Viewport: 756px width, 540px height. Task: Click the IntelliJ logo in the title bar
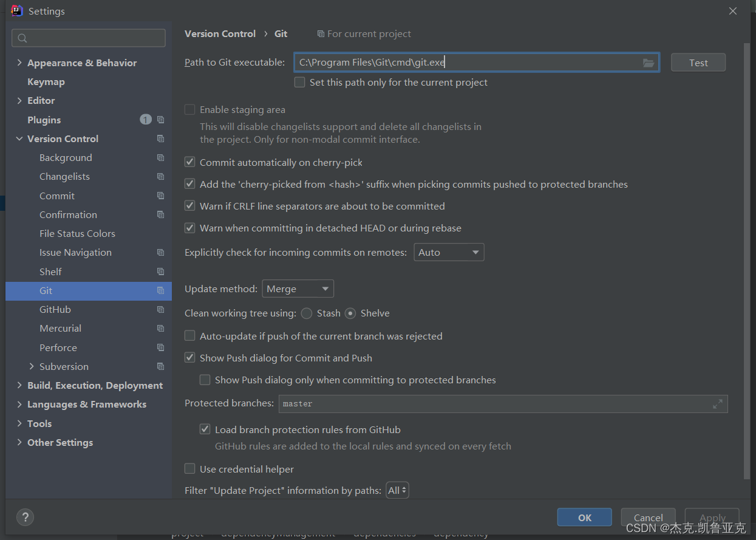tap(17, 11)
